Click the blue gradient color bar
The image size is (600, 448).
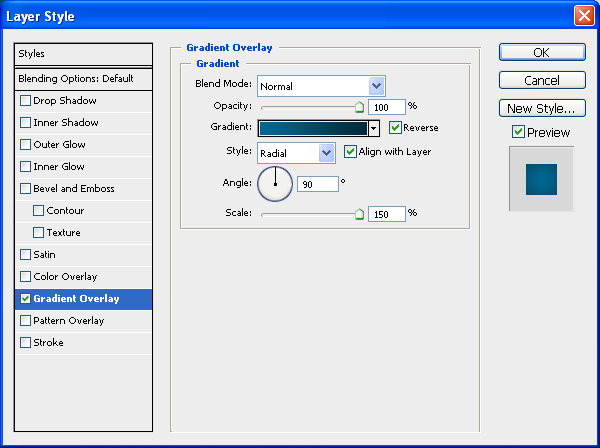pyautogui.click(x=312, y=128)
